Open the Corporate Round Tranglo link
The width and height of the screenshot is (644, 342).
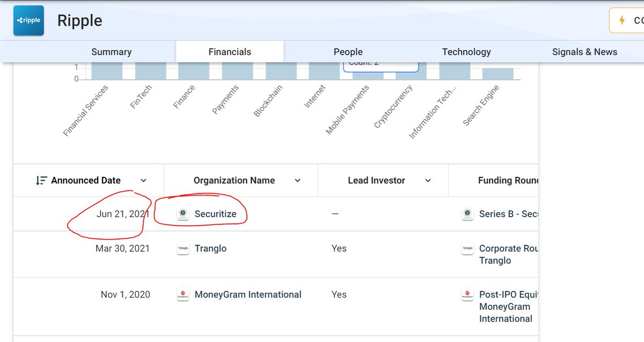pos(508,255)
